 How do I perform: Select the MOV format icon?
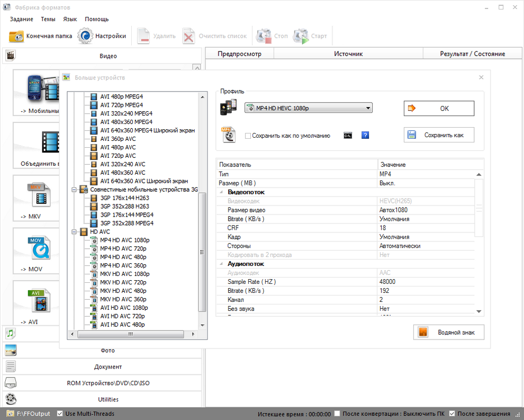click(40, 248)
